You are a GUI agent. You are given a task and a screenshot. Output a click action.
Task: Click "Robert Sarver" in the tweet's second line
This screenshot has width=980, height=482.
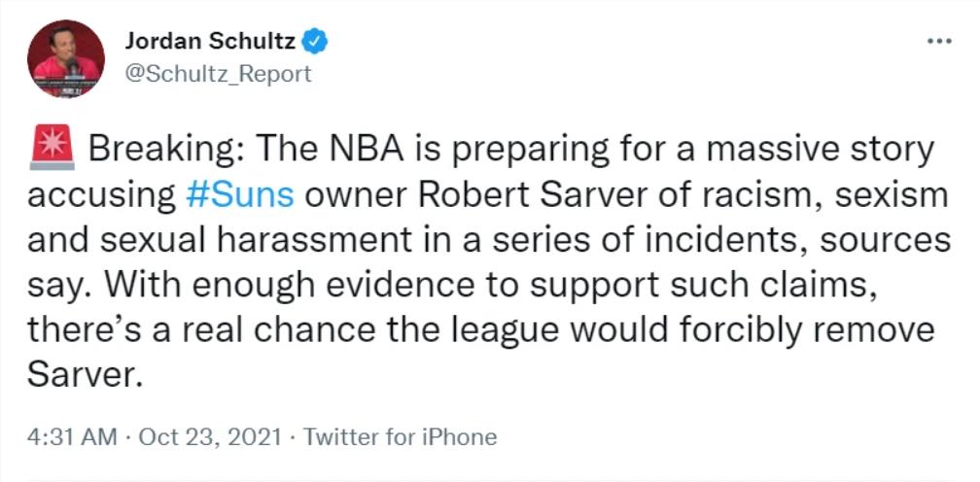coord(487,195)
